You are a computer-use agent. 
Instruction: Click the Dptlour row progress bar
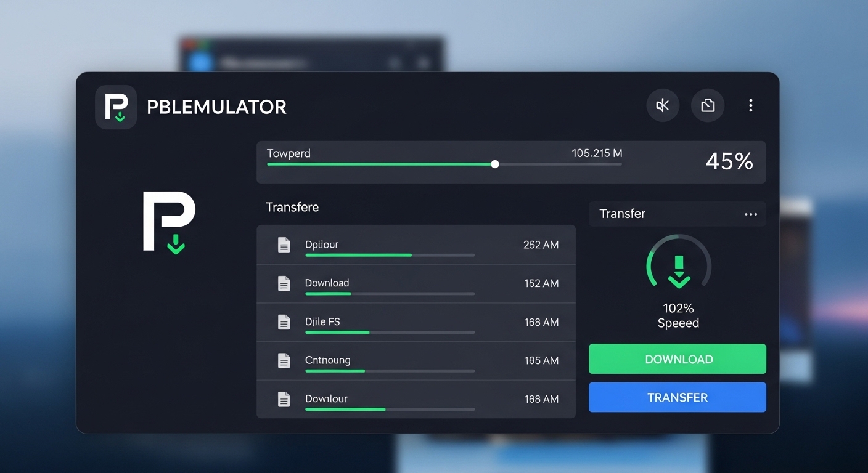click(390, 255)
